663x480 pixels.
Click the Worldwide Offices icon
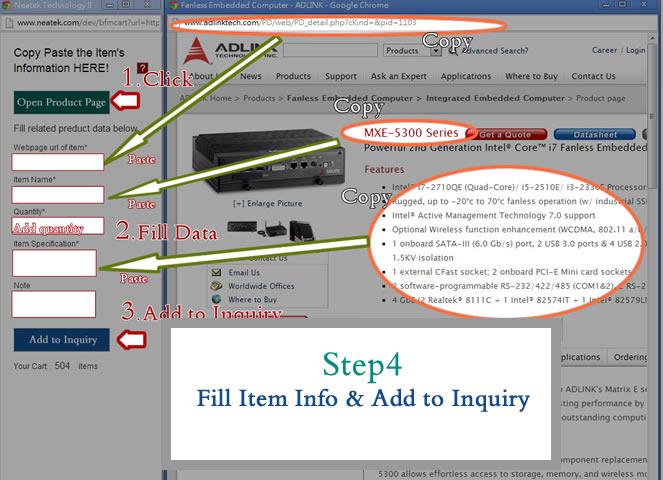[x=216, y=286]
